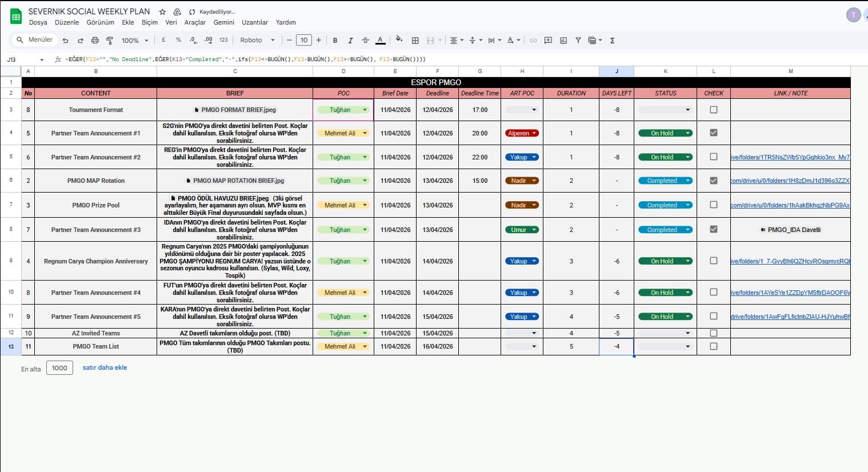Open the Google Sheets home icon

tap(16, 17)
